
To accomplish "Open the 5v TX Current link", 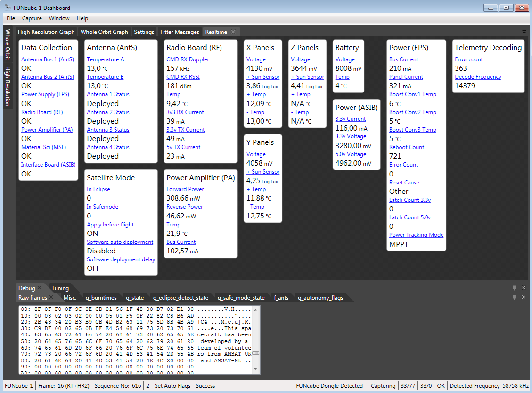I will tap(183, 147).
